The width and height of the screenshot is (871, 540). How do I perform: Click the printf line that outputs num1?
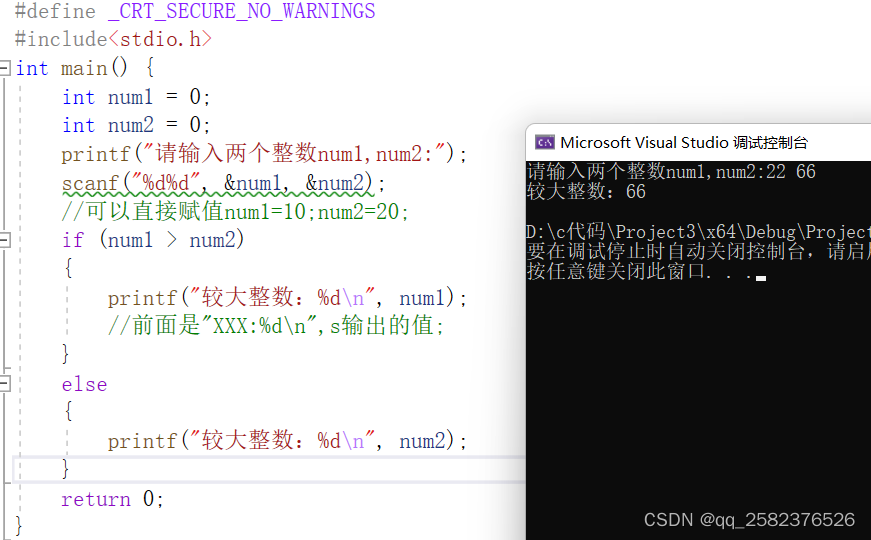click(x=287, y=298)
